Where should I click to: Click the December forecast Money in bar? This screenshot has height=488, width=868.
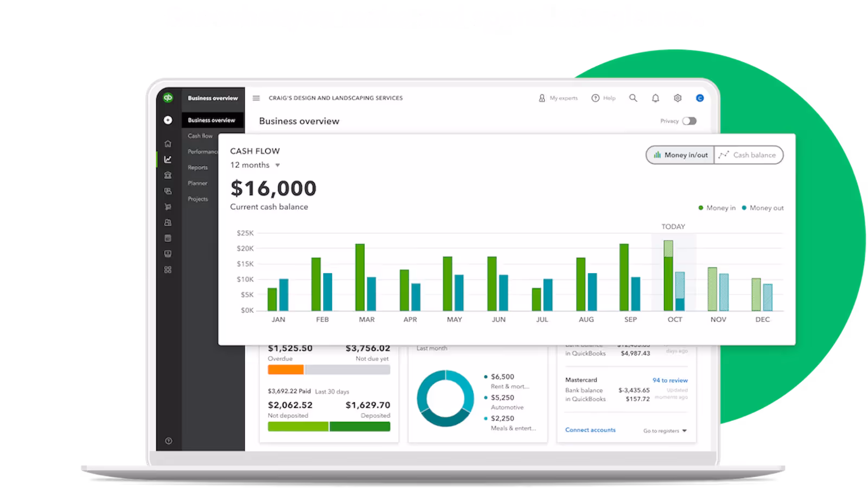pyautogui.click(x=756, y=294)
